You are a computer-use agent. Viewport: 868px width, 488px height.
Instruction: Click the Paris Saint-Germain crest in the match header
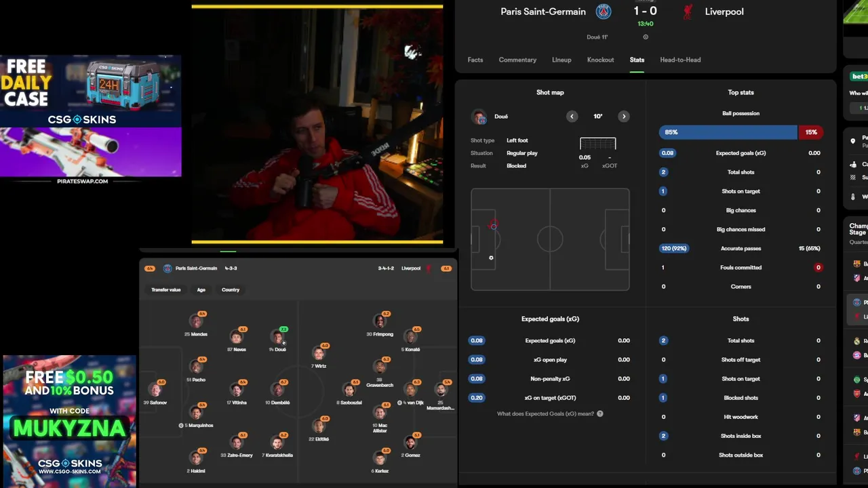click(x=604, y=12)
